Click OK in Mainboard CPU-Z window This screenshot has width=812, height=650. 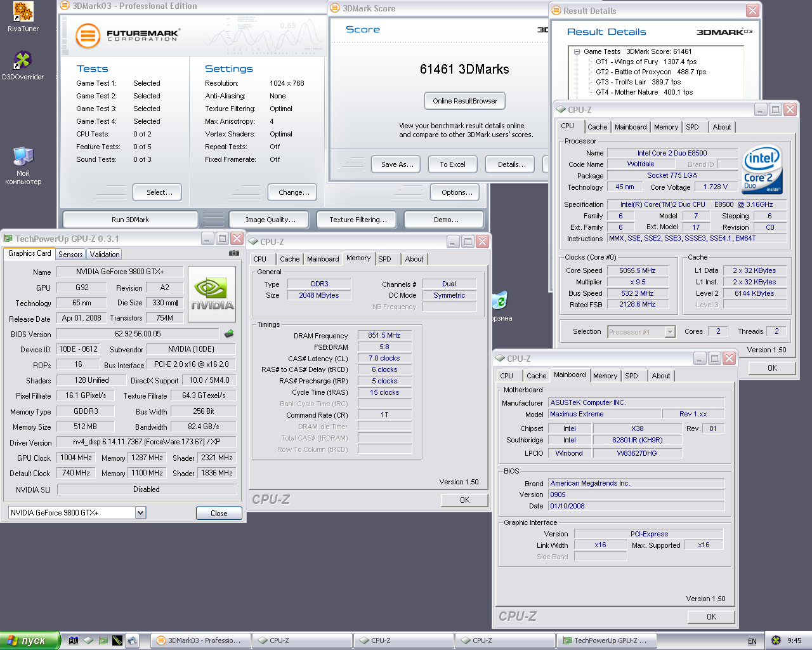pyautogui.click(x=711, y=616)
